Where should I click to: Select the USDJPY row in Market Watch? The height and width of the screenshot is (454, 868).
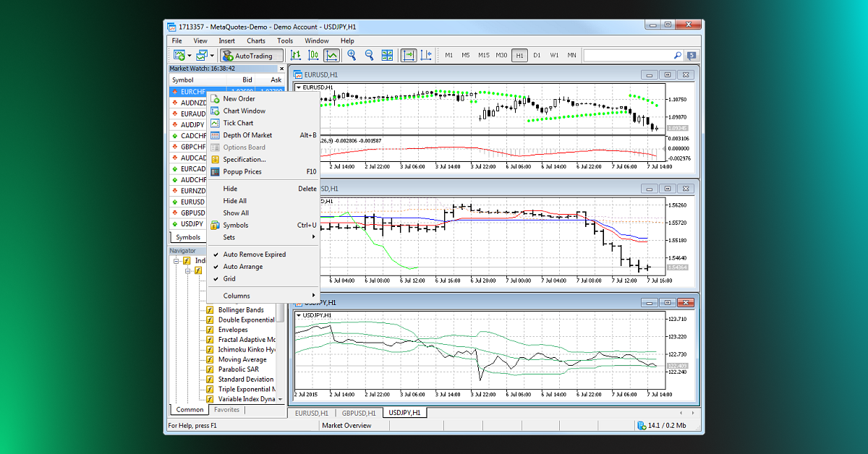click(x=188, y=224)
